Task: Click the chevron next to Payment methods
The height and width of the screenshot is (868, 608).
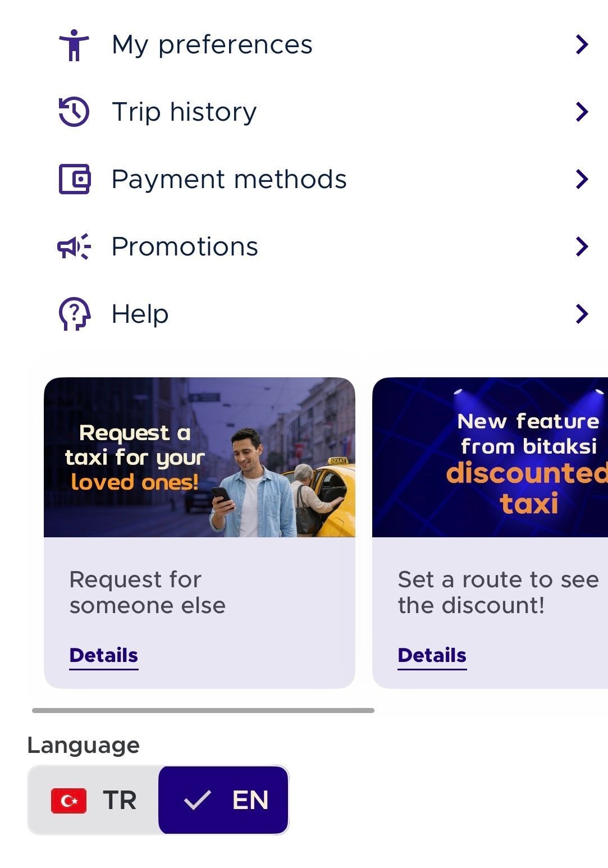Action: (582, 179)
